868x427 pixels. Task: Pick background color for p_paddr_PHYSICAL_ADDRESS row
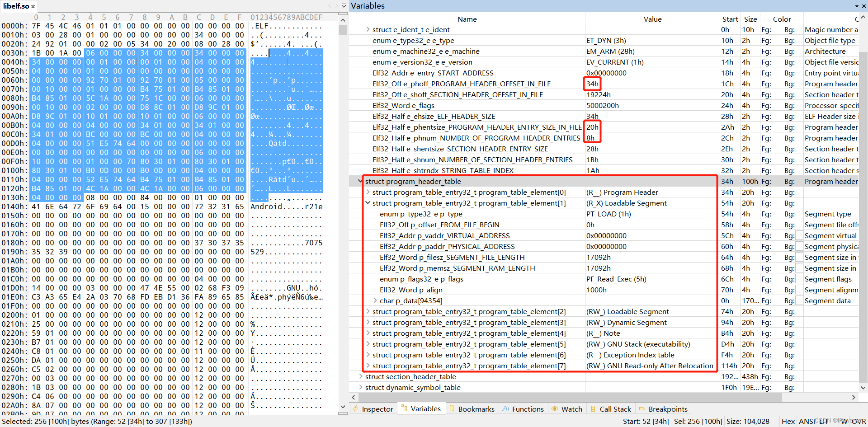(x=799, y=246)
